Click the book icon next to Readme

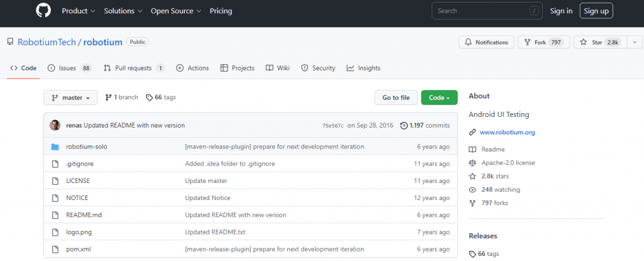(x=472, y=150)
